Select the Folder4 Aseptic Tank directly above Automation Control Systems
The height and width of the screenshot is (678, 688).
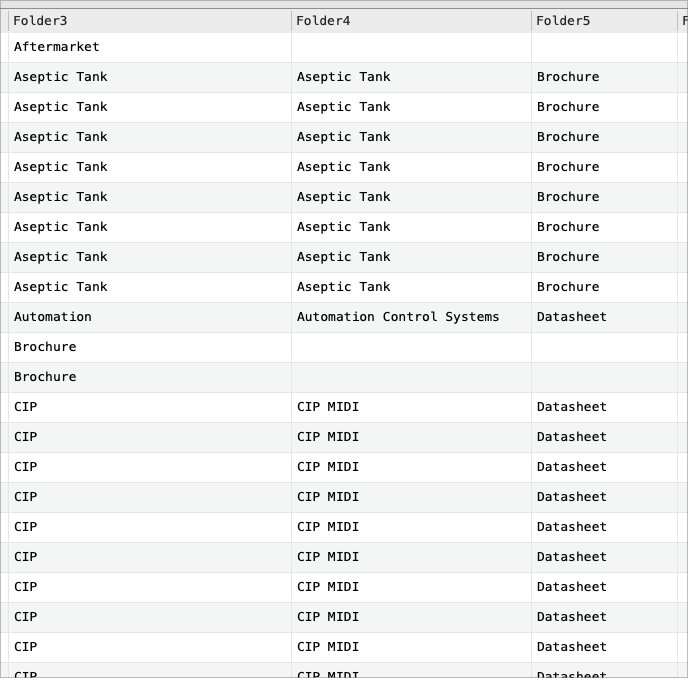[x=344, y=287]
